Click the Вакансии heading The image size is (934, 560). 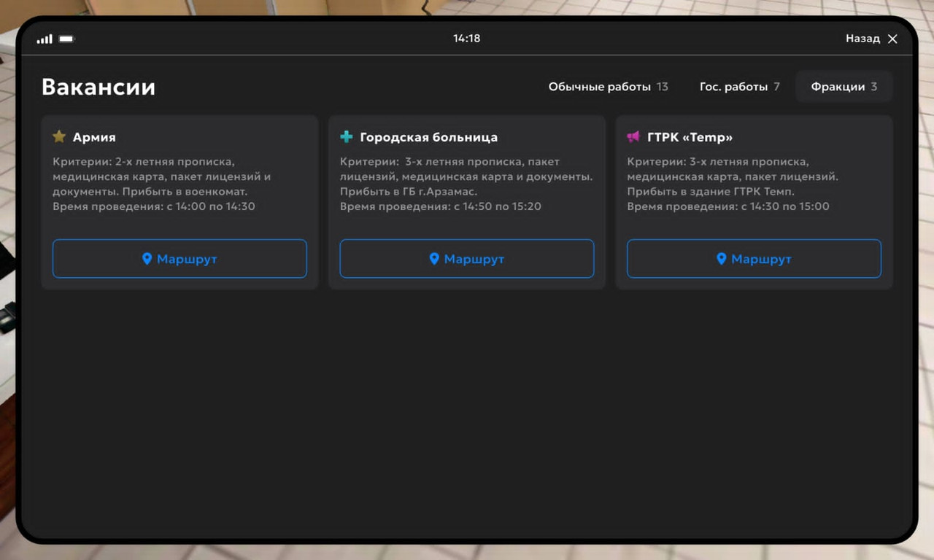click(x=99, y=87)
